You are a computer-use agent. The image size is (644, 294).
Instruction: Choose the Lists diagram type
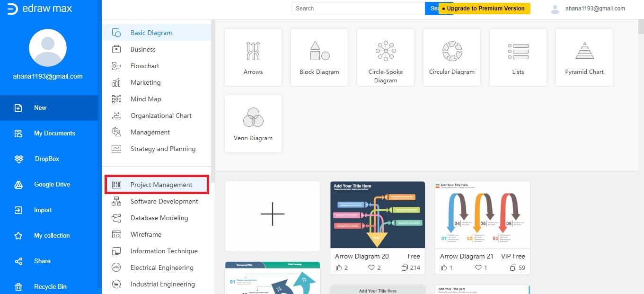point(518,57)
